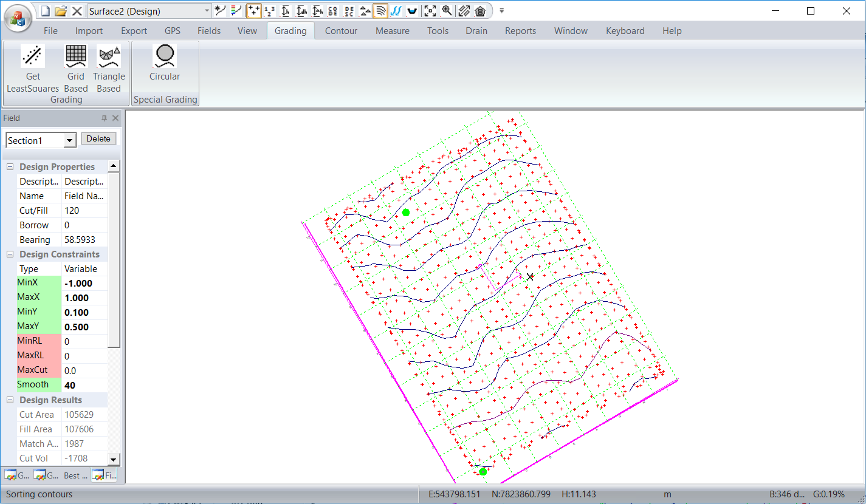Toggle the contour lines display button
Viewport: 866px width, 504px height.
click(x=380, y=11)
